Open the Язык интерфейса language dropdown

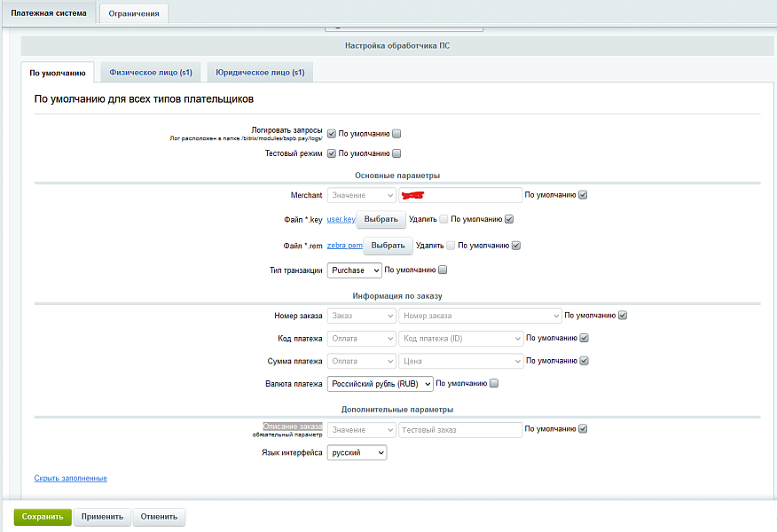pyautogui.click(x=357, y=453)
